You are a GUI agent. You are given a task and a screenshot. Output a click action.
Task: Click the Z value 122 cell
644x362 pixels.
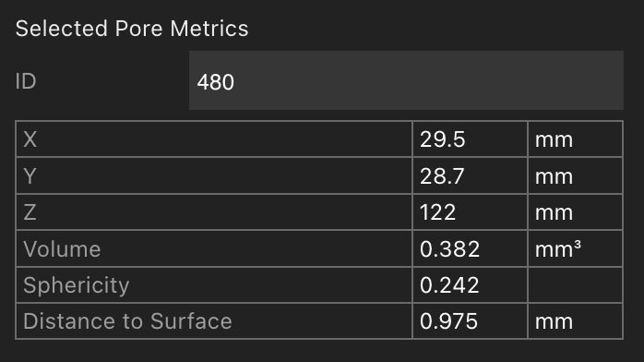[470, 212]
